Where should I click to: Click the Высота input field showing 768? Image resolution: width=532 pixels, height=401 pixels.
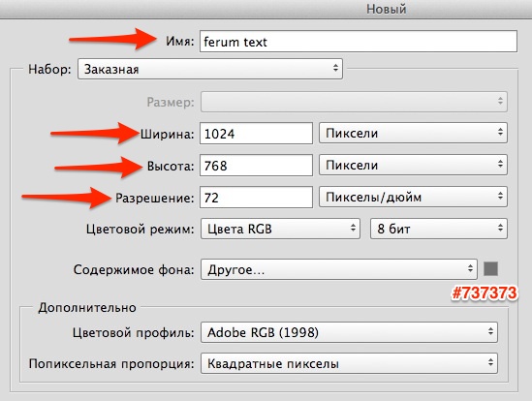click(x=256, y=166)
